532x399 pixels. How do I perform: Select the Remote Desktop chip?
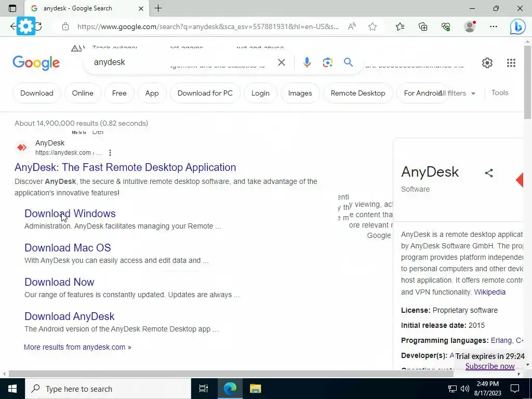pyautogui.click(x=358, y=93)
